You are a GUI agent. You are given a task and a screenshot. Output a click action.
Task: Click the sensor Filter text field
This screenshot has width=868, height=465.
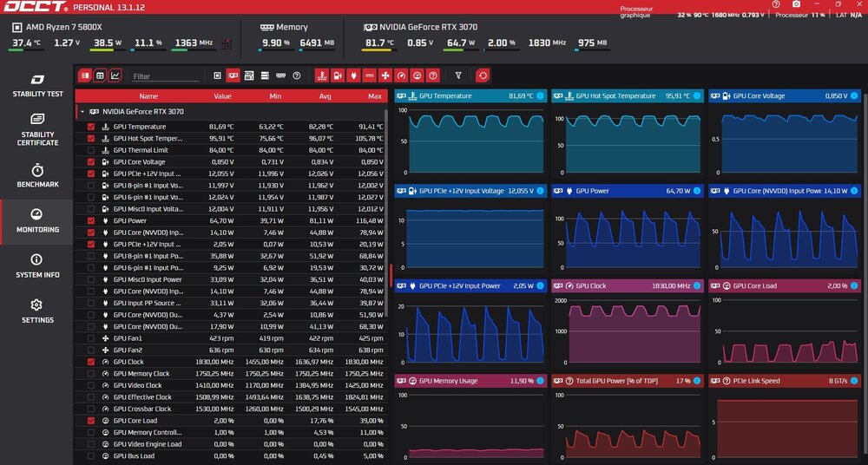pyautogui.click(x=165, y=76)
